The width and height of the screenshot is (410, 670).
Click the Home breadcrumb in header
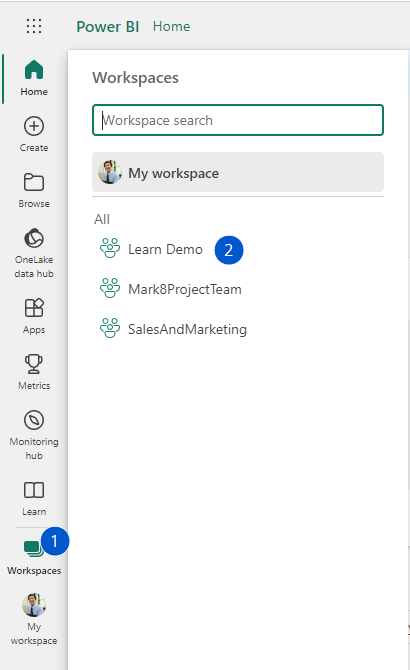coord(172,26)
